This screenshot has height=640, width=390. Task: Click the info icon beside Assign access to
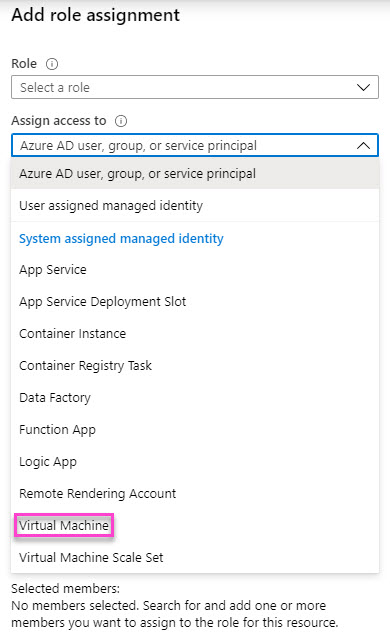(x=121, y=121)
